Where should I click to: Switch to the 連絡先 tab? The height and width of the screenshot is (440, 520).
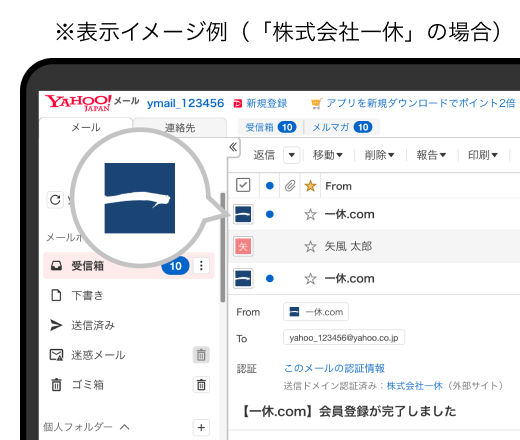click(180, 127)
